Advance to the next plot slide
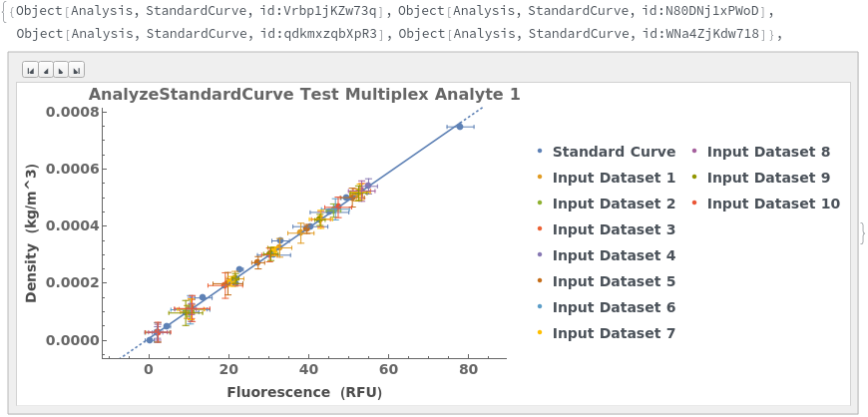Image resolution: width=868 pixels, height=417 pixels. click(x=61, y=70)
